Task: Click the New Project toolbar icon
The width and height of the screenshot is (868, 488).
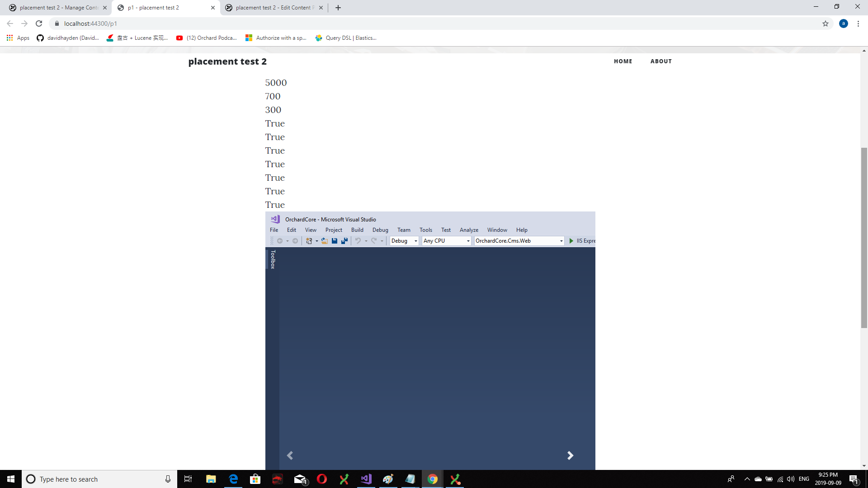Action: (x=309, y=241)
